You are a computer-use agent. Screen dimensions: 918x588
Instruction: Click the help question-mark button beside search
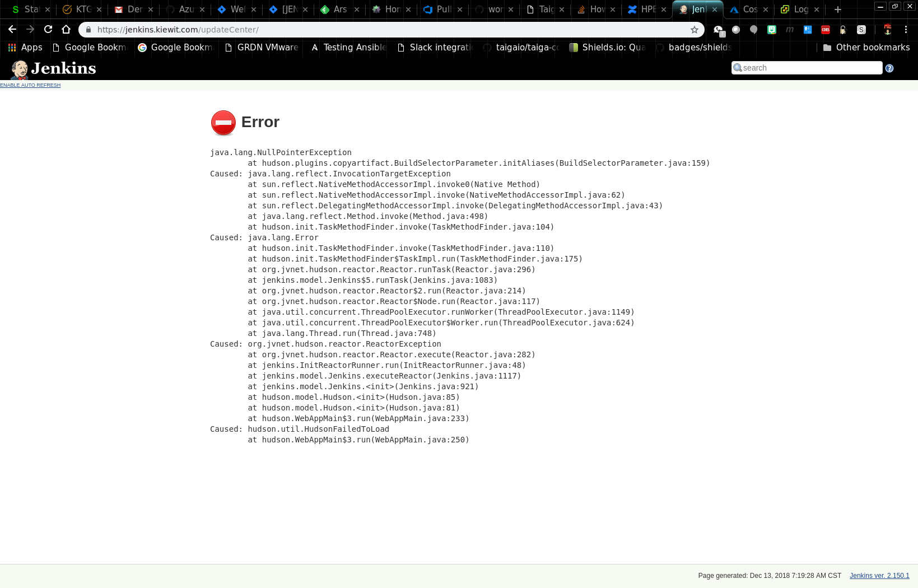pyautogui.click(x=889, y=68)
